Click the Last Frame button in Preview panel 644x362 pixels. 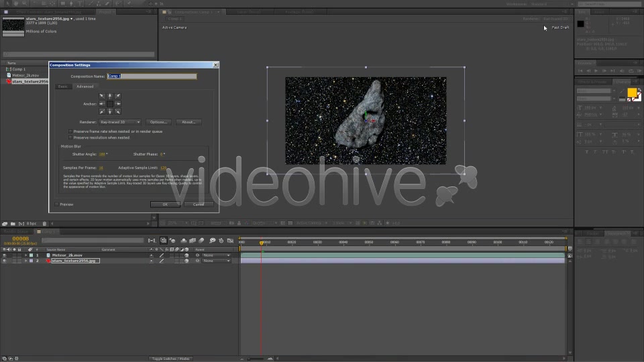pos(612,71)
